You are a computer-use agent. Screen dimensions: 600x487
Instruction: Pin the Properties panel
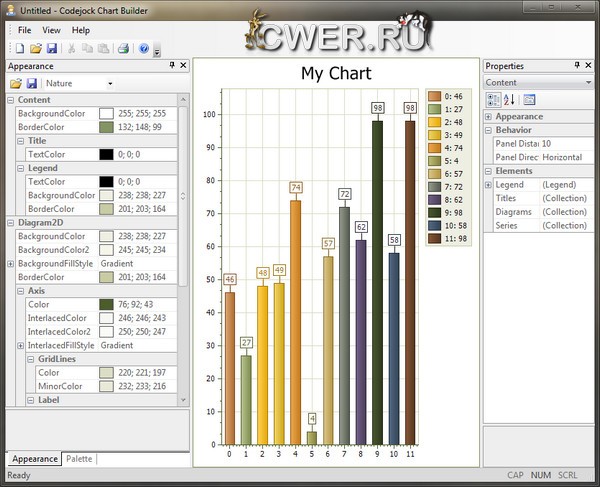pyautogui.click(x=577, y=65)
